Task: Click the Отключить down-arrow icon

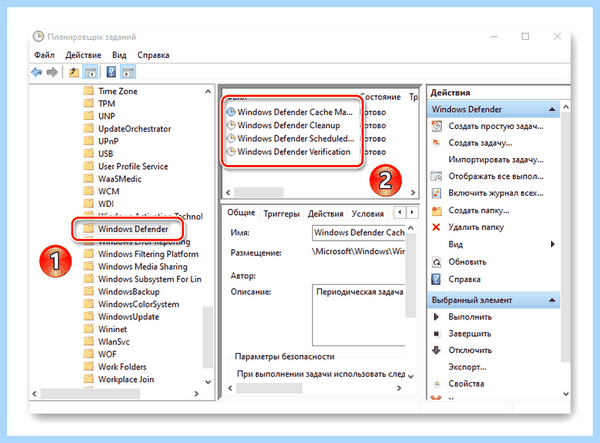Action: point(436,350)
